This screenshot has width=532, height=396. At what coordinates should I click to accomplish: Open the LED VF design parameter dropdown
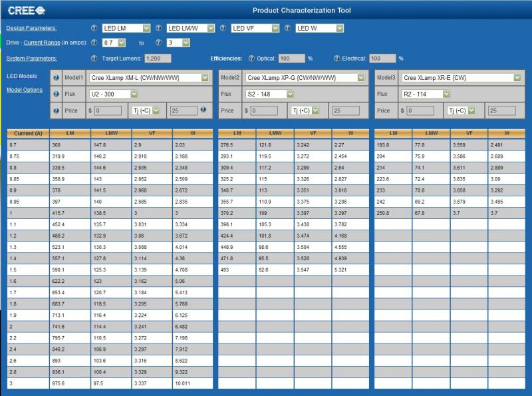pyautogui.click(x=255, y=28)
